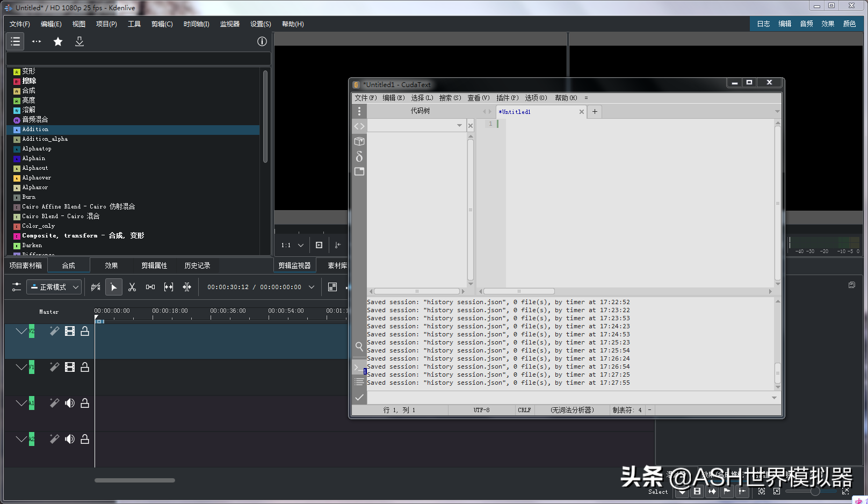Switch to the 剪辑监视器 tab
Viewport: 868px width, 504px height.
tap(294, 265)
